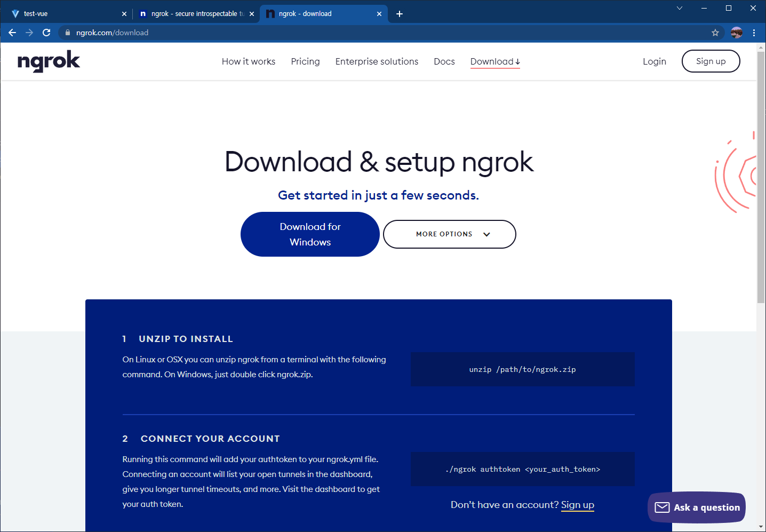This screenshot has height=532, width=766.
Task: Click the page vertical scrollbar thumb
Action: point(761,177)
